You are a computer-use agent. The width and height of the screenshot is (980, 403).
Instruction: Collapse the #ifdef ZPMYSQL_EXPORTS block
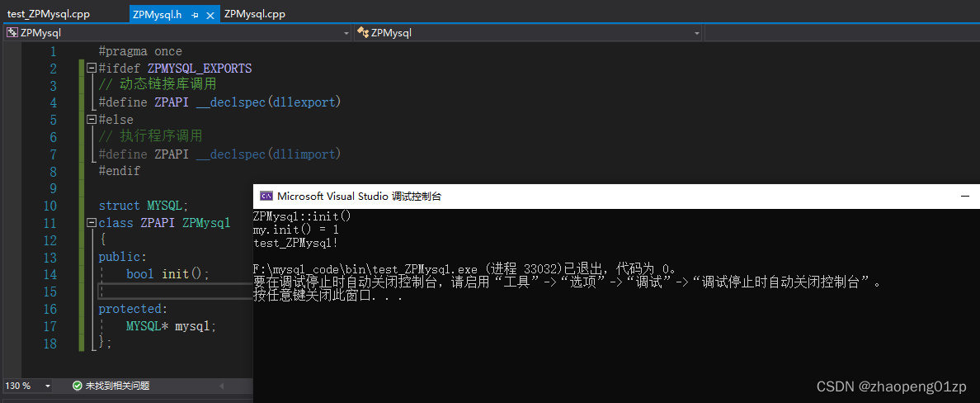(x=92, y=69)
